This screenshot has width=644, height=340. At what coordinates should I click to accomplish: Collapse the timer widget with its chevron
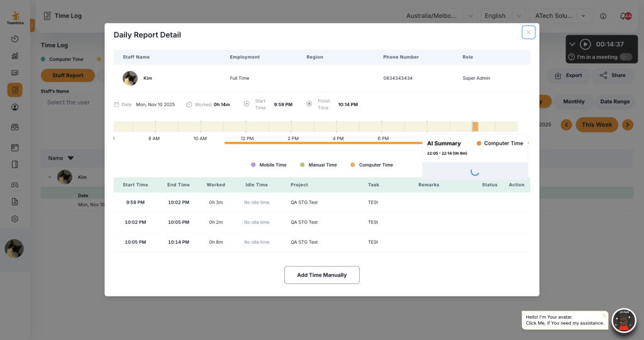(572, 44)
